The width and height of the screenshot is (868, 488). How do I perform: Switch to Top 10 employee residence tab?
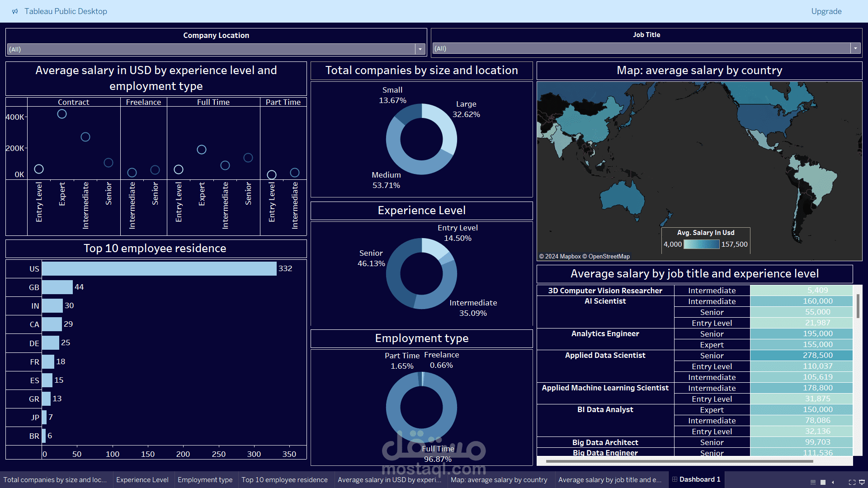[x=285, y=480]
